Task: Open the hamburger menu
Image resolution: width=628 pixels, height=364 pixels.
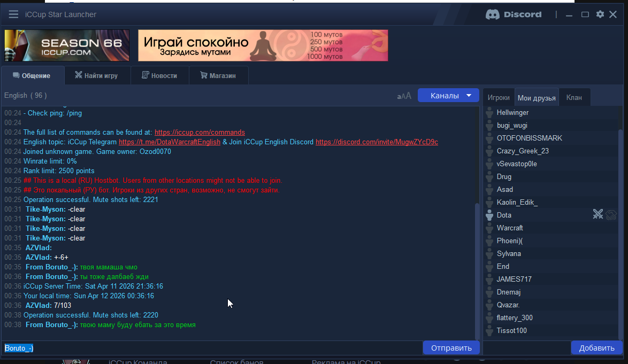Action: (13, 14)
